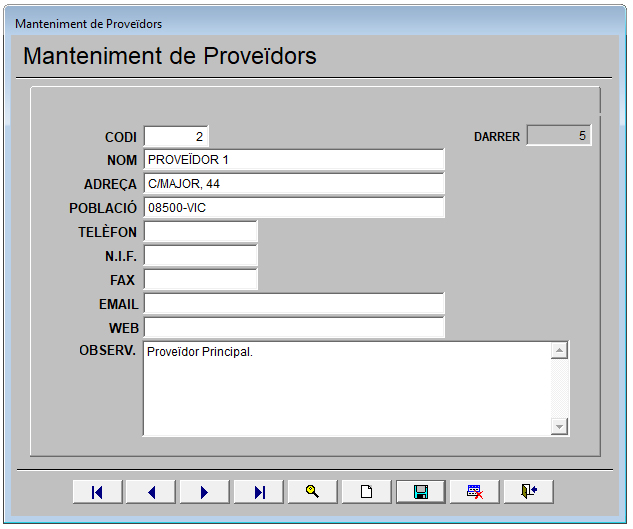Click the empty N.I.F. field
633x529 pixels.
(x=200, y=256)
